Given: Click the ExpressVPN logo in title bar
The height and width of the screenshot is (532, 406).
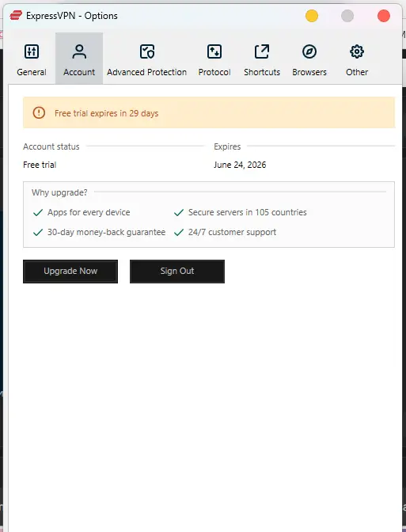Looking at the screenshot, I should pyautogui.click(x=16, y=16).
